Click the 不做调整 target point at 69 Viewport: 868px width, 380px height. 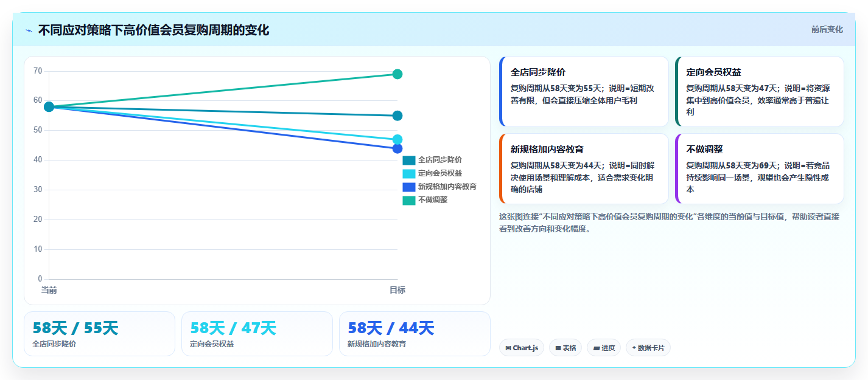pyautogui.click(x=397, y=74)
